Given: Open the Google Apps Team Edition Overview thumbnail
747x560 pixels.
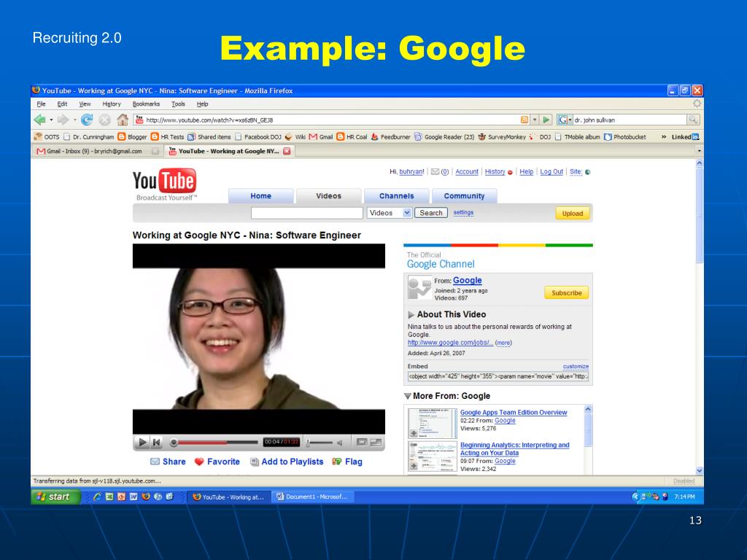Looking at the screenshot, I should [x=432, y=423].
